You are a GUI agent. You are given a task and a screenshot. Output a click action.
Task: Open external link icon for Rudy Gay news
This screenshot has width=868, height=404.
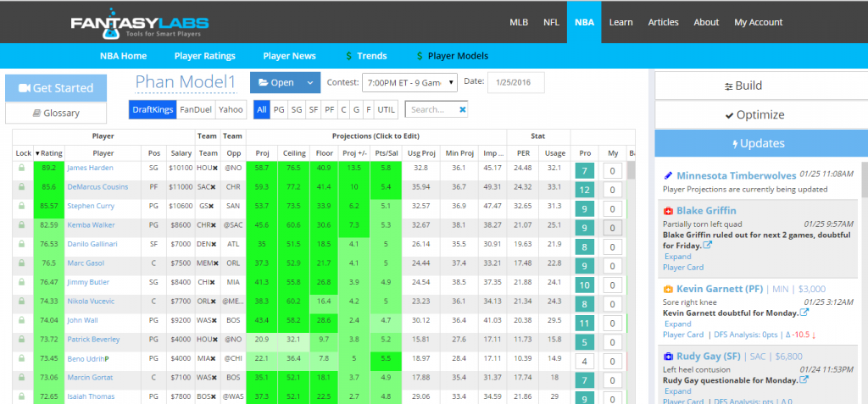804,380
